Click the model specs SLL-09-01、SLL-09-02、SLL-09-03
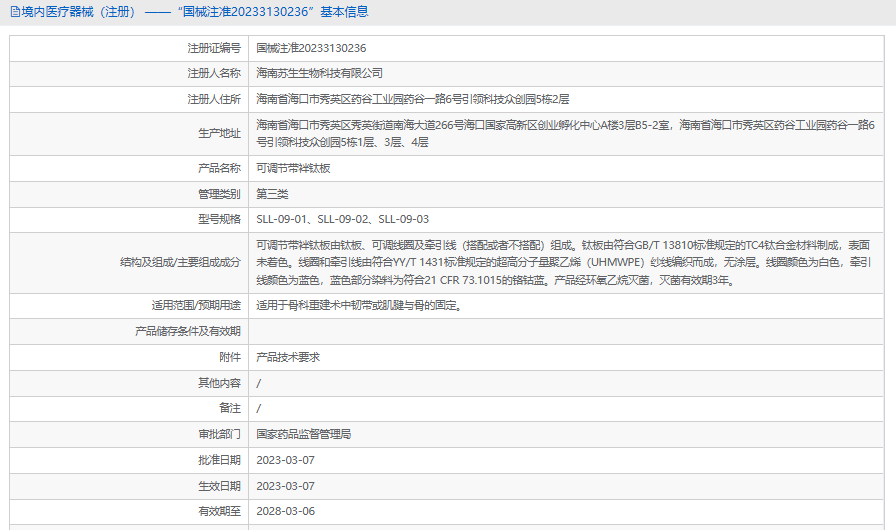896x530 pixels. coord(342,219)
